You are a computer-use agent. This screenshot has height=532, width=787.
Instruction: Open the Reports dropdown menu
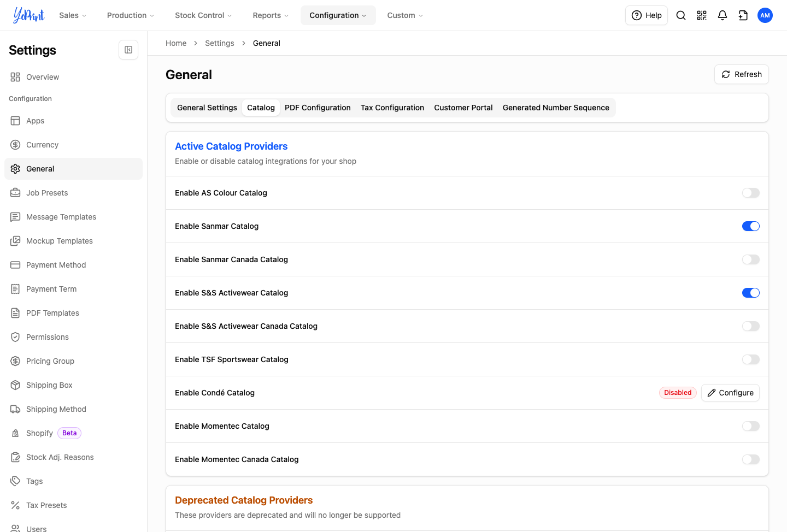271,15
